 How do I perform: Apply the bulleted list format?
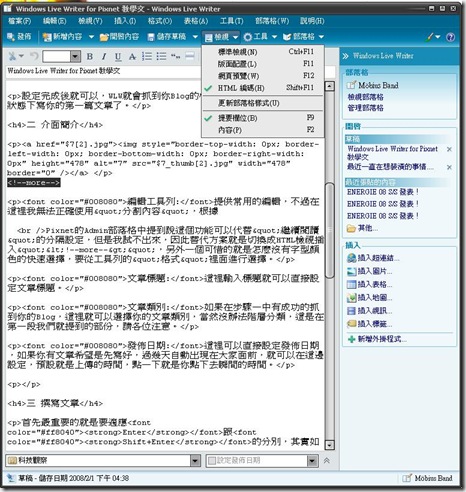coord(161,56)
